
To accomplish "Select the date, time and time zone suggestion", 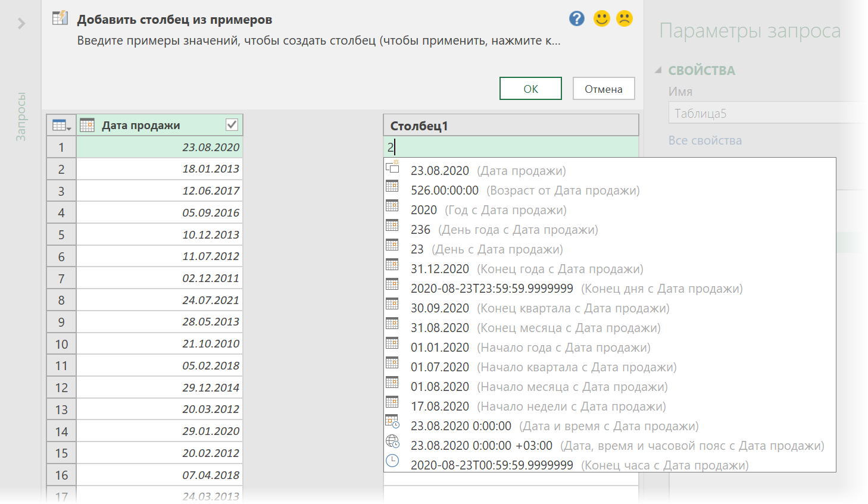I will point(610,446).
